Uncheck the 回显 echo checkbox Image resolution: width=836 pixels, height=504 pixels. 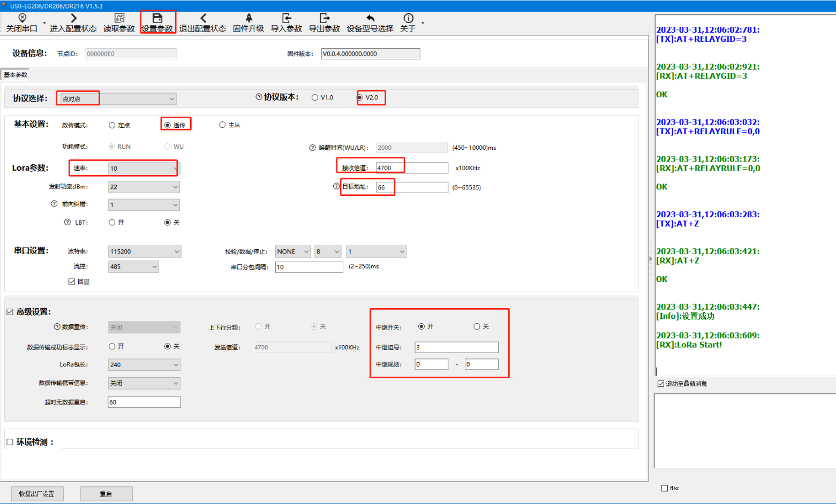coord(72,281)
